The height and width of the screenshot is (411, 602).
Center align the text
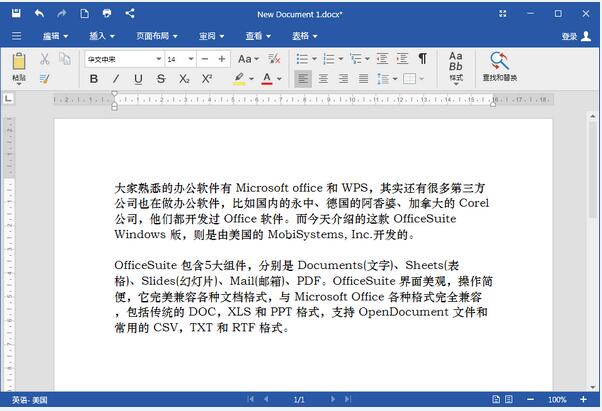[x=323, y=79]
